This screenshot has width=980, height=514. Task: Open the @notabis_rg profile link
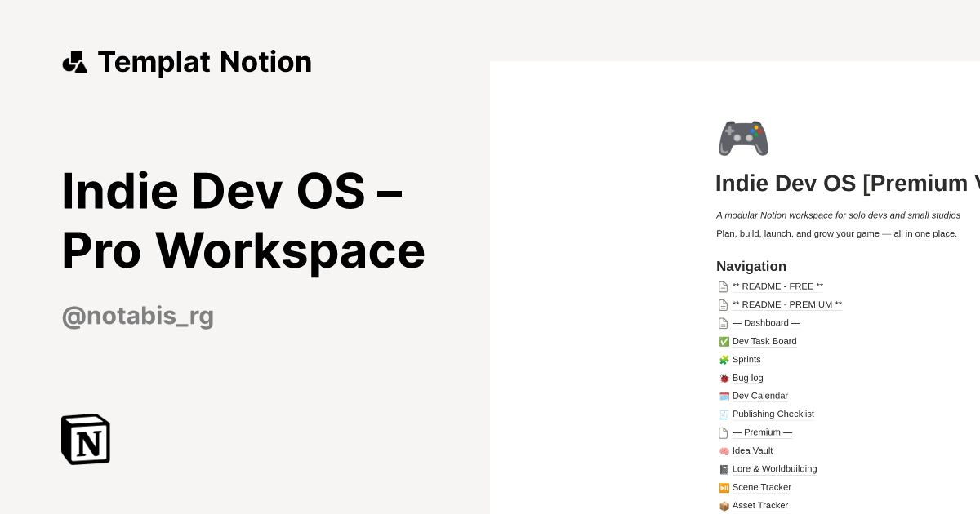[137, 316]
